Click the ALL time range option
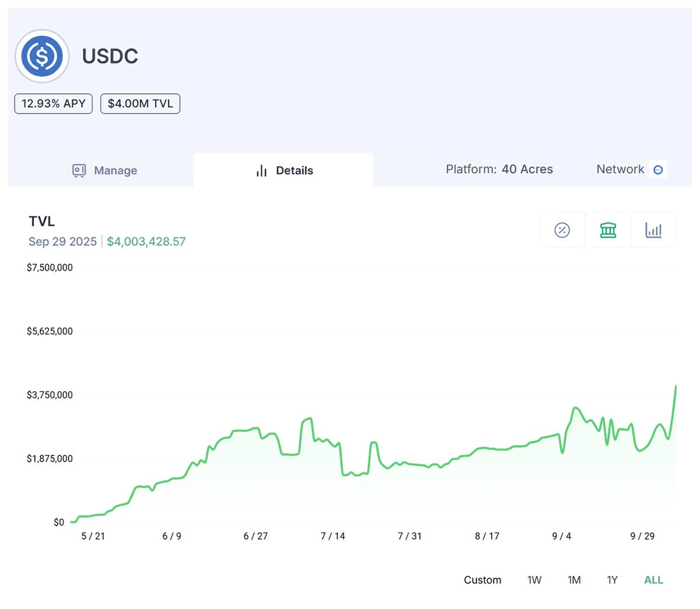This screenshot has width=700, height=609. [653, 580]
